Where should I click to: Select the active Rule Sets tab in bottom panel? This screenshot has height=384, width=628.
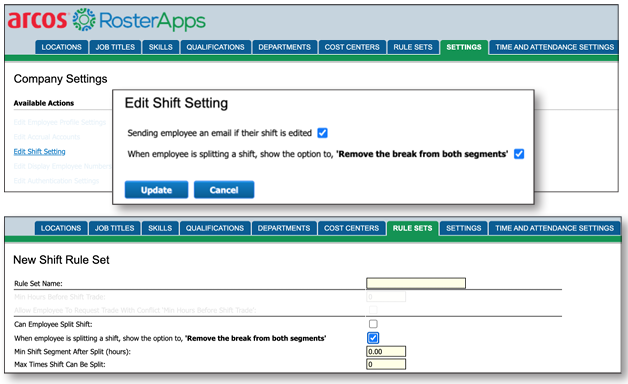413,228
